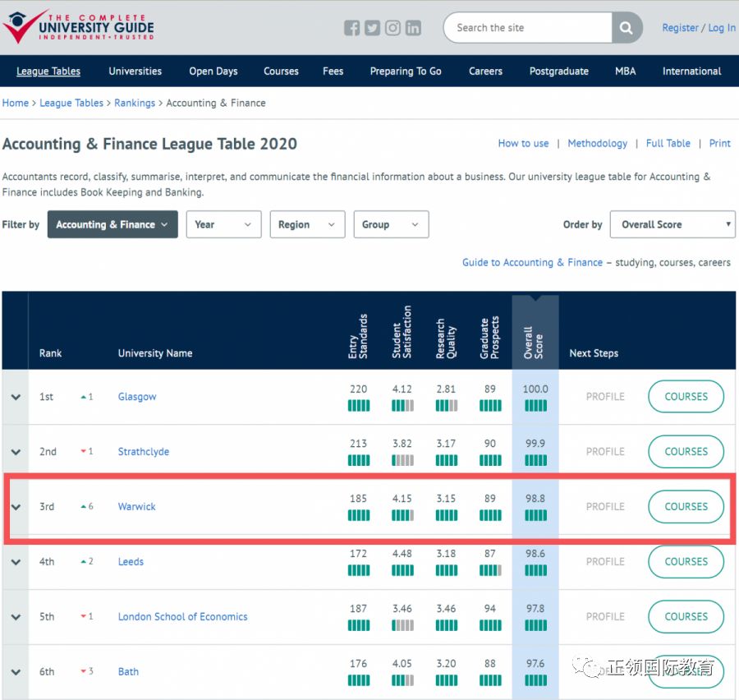Image resolution: width=739 pixels, height=700 pixels.
Task: Click the Courses button for Glasgow
Action: click(686, 397)
